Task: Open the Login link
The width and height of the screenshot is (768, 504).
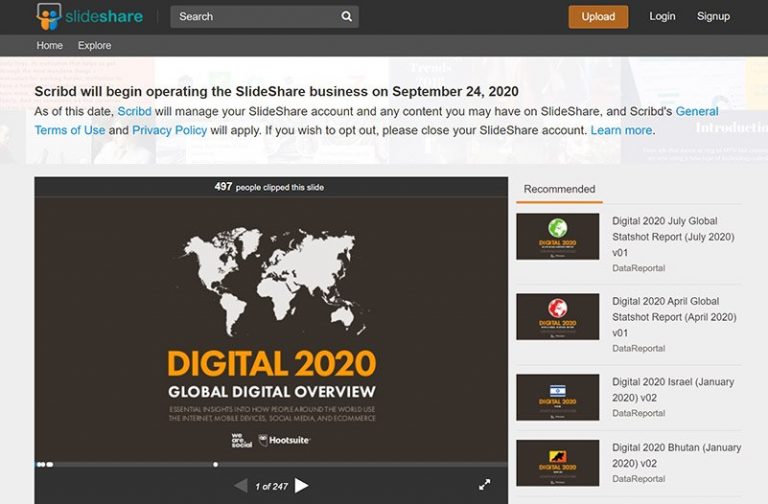Action: (x=662, y=16)
